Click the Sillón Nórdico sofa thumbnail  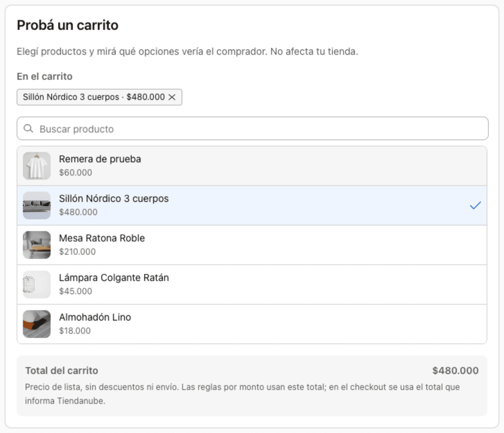[37, 205]
